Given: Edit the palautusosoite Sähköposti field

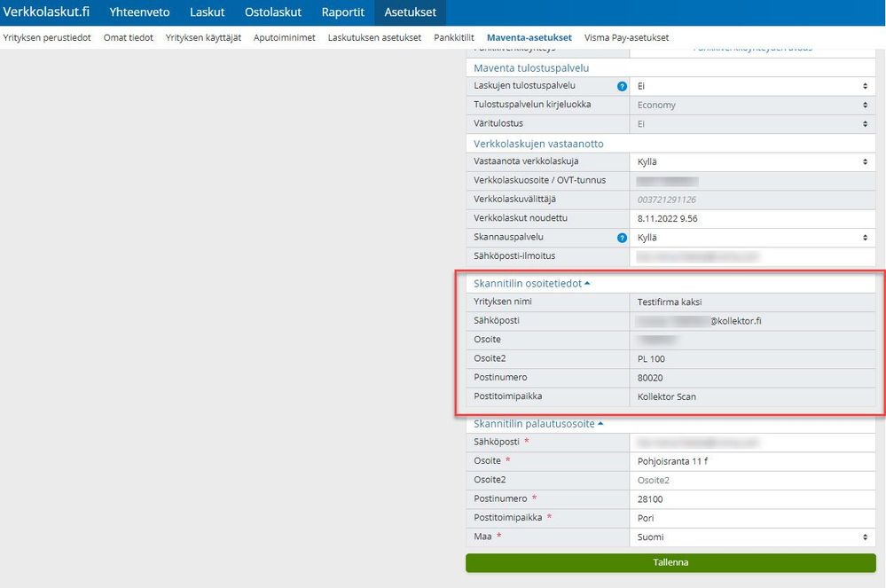Looking at the screenshot, I should click(753, 443).
